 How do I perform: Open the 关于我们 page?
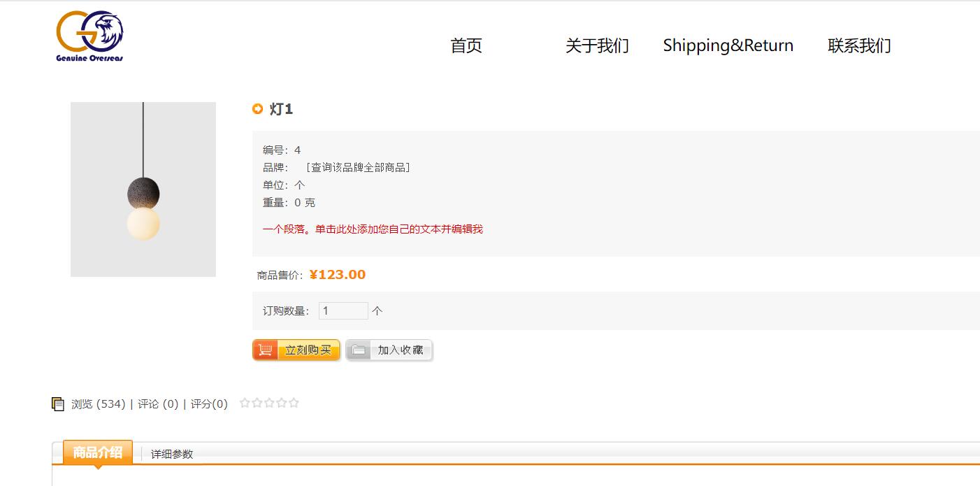point(597,46)
